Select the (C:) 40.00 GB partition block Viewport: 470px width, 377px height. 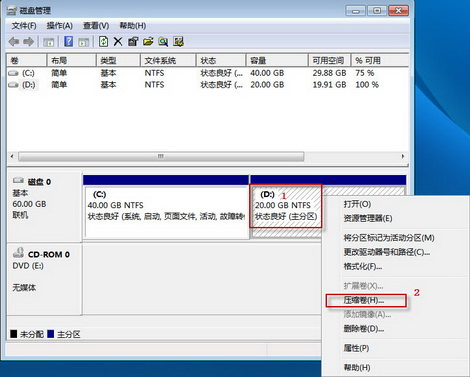click(x=166, y=211)
